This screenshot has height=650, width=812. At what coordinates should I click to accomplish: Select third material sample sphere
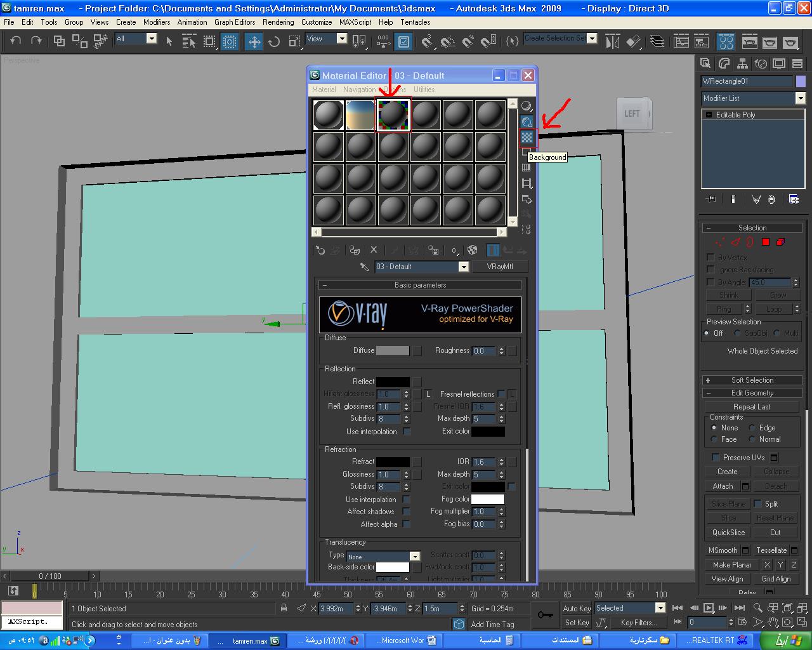pos(393,115)
